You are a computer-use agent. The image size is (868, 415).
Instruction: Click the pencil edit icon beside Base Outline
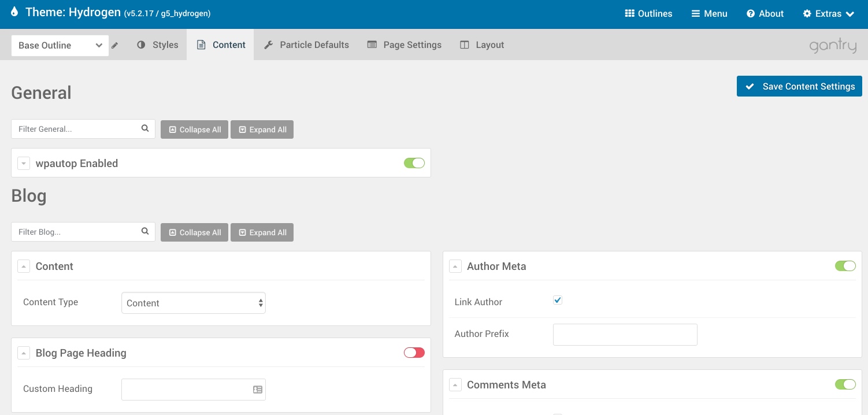click(115, 46)
